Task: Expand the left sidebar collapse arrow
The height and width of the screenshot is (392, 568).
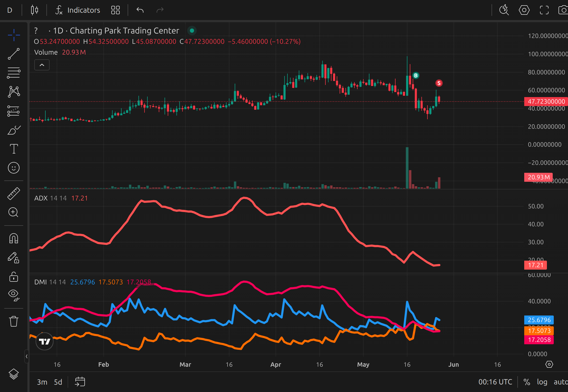Action: pyautogui.click(x=26, y=356)
